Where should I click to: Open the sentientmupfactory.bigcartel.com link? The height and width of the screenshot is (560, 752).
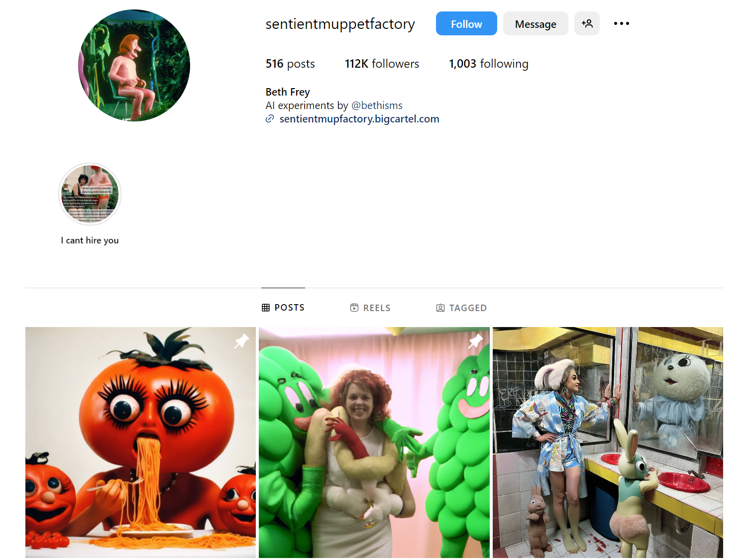[x=359, y=119]
